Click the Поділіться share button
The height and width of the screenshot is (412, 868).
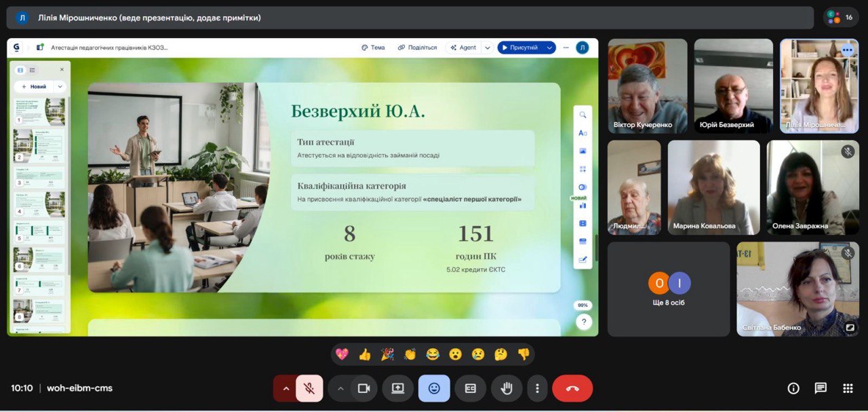click(x=417, y=48)
